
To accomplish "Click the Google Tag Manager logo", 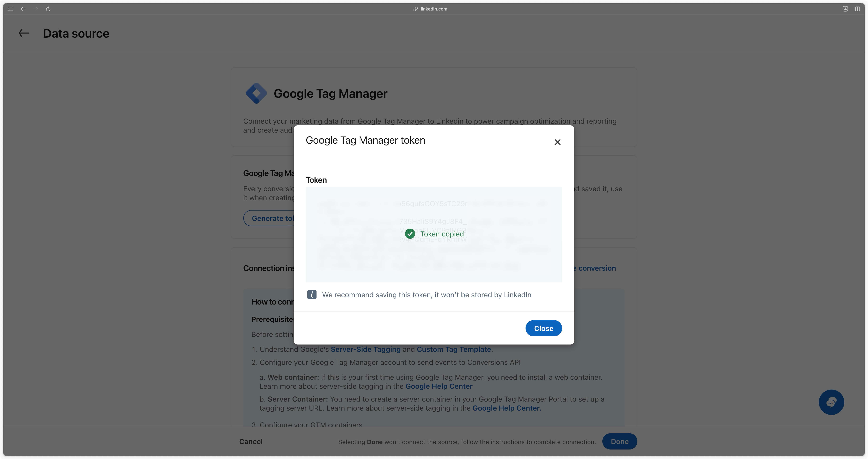I will click(256, 93).
